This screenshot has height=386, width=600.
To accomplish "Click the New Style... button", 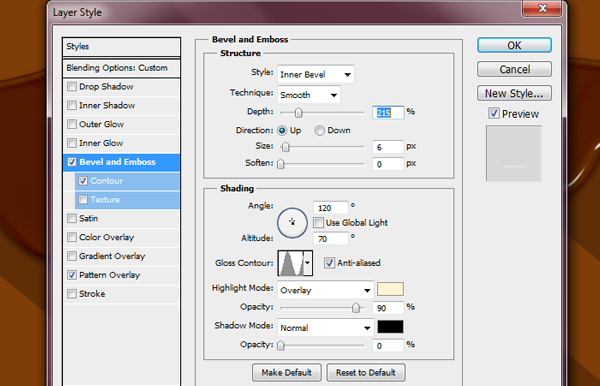I will click(x=514, y=93).
